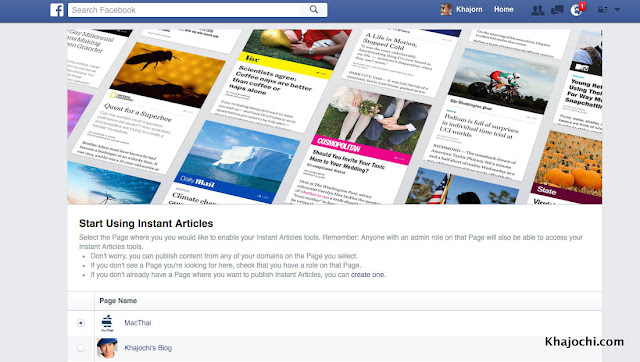Expand the account settings dropdown arrow

click(x=617, y=9)
